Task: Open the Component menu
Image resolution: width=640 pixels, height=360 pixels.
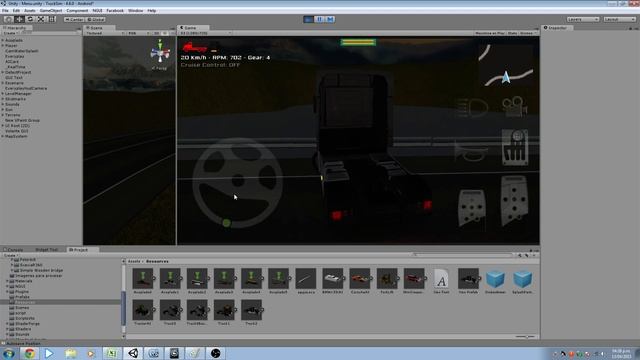Action: pyautogui.click(x=77, y=11)
